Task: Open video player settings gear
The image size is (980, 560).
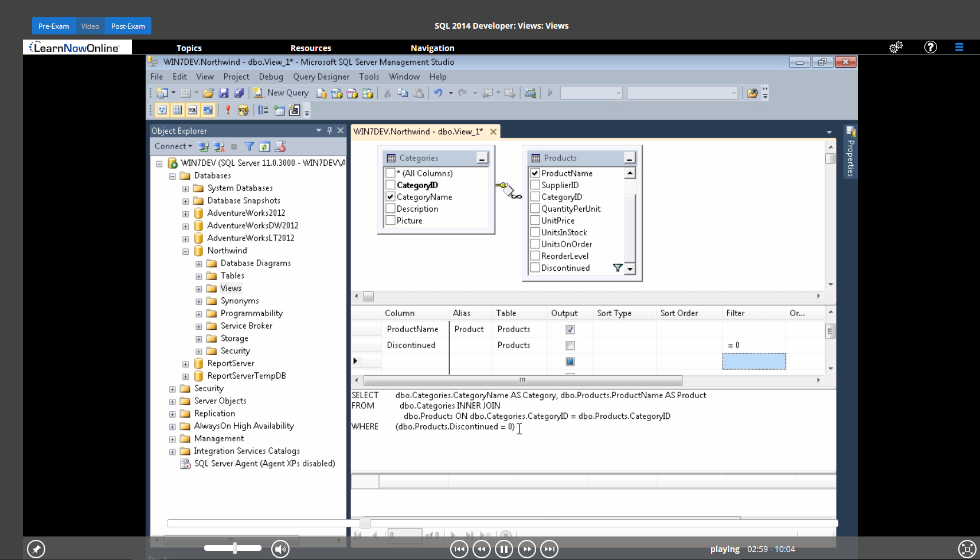Action: [896, 48]
